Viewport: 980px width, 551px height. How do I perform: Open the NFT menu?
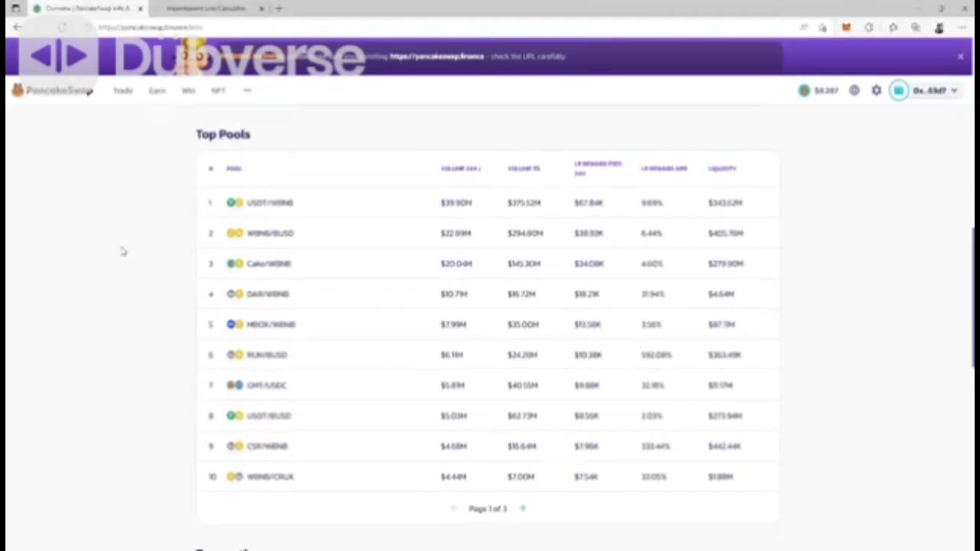coord(218,90)
